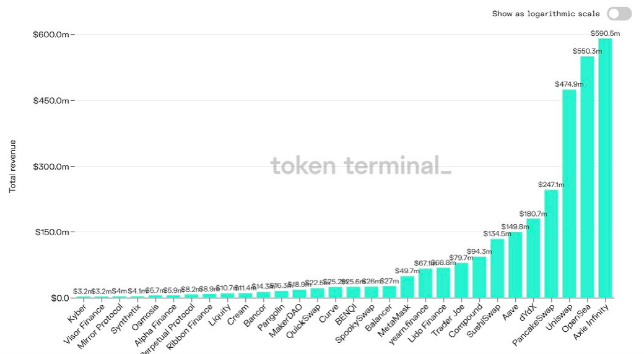The height and width of the screenshot is (354, 644).
Task: Click the Uniswap bar in chart
Action: point(569,194)
